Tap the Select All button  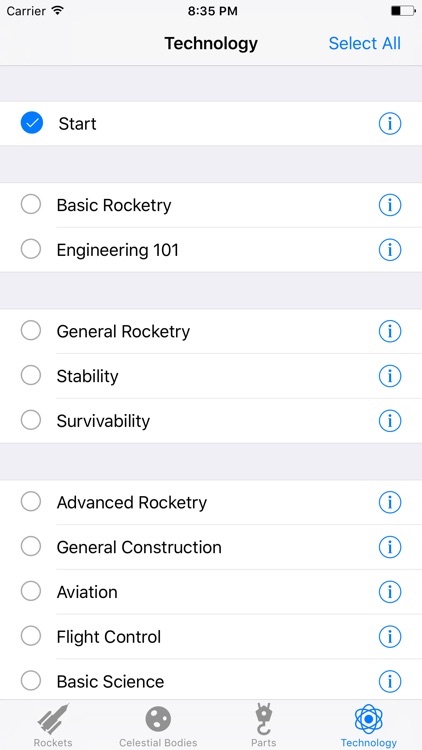click(x=365, y=44)
